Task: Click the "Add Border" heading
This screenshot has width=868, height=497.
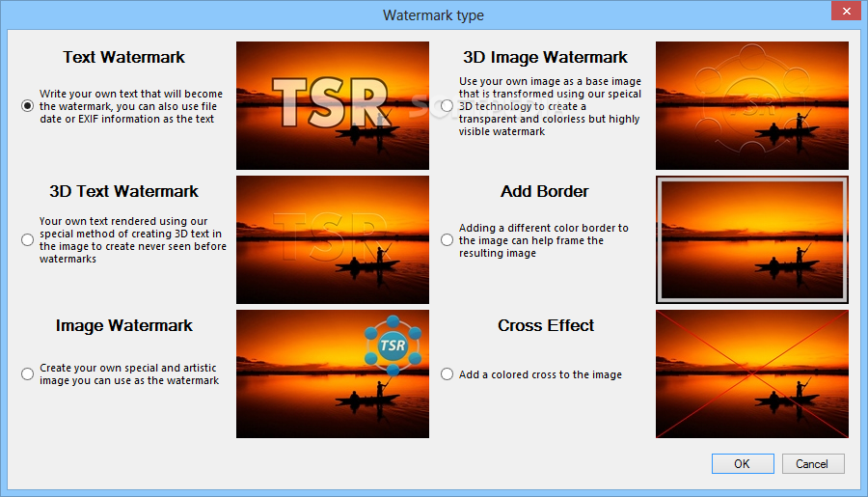Action: point(545,191)
